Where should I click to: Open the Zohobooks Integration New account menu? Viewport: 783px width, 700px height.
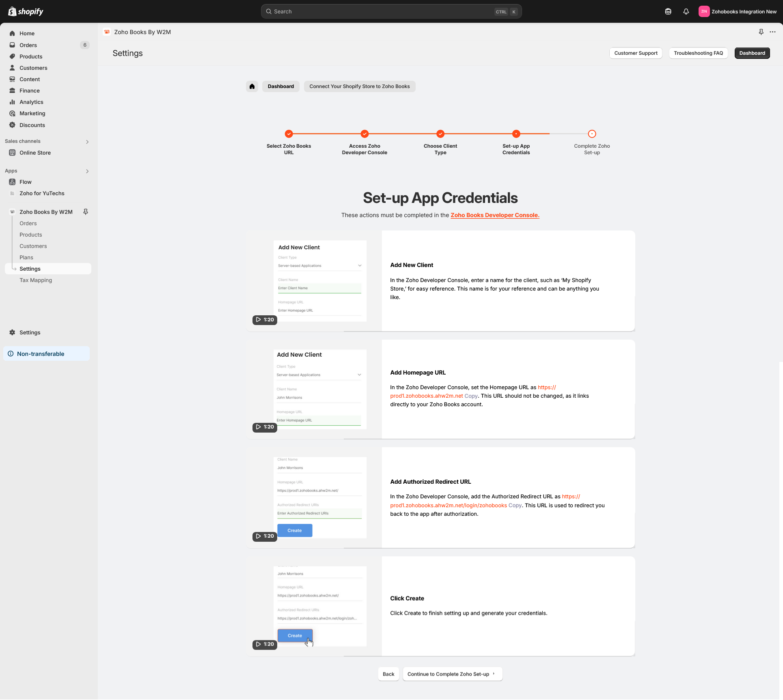738,11
